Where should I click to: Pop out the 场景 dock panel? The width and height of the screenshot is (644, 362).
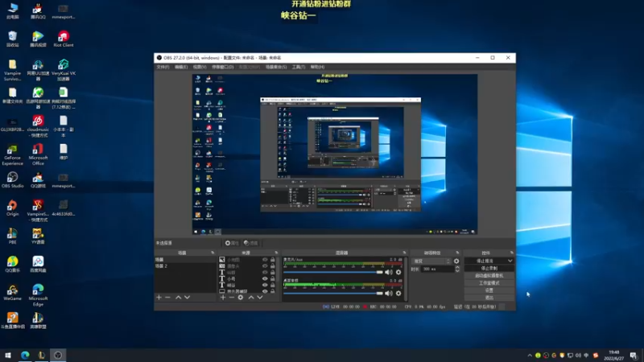213,253
